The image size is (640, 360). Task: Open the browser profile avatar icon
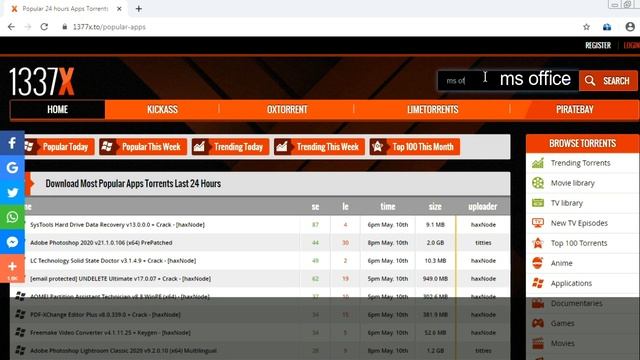(630, 27)
